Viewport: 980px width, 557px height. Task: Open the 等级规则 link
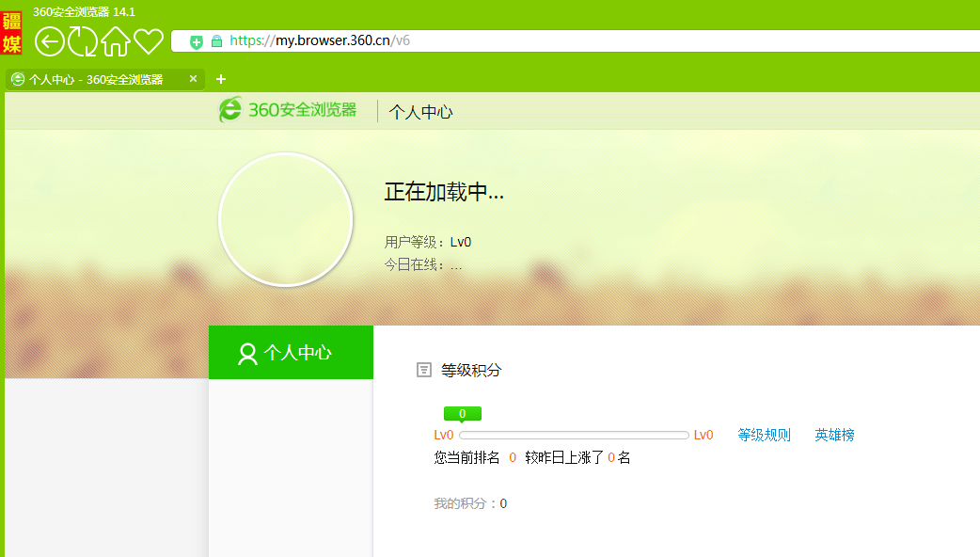[764, 435]
